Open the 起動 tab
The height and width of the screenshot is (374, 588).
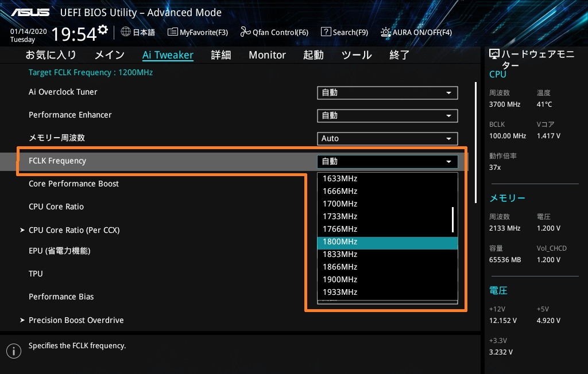click(x=314, y=55)
